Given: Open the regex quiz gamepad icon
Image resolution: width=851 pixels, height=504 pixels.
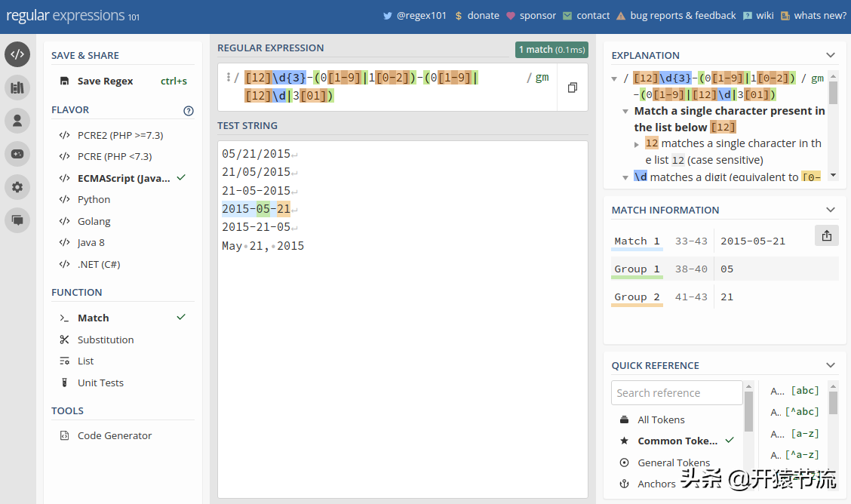Looking at the screenshot, I should click(x=17, y=153).
